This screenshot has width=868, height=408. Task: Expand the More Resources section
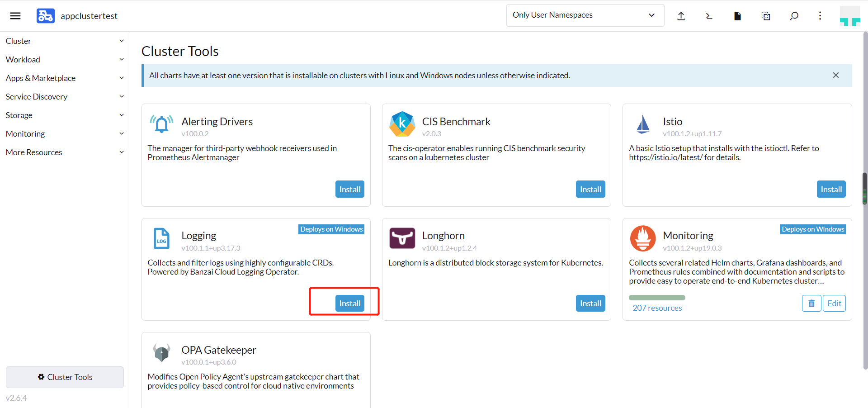click(x=65, y=152)
